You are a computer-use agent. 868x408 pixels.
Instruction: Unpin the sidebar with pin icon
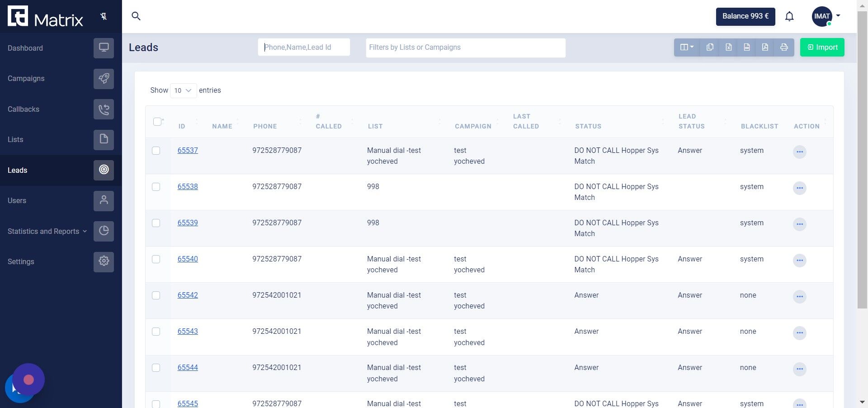pyautogui.click(x=104, y=17)
